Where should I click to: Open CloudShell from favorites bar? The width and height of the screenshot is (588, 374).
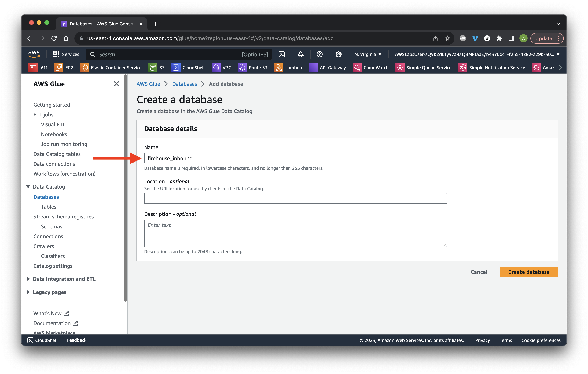[x=188, y=68]
